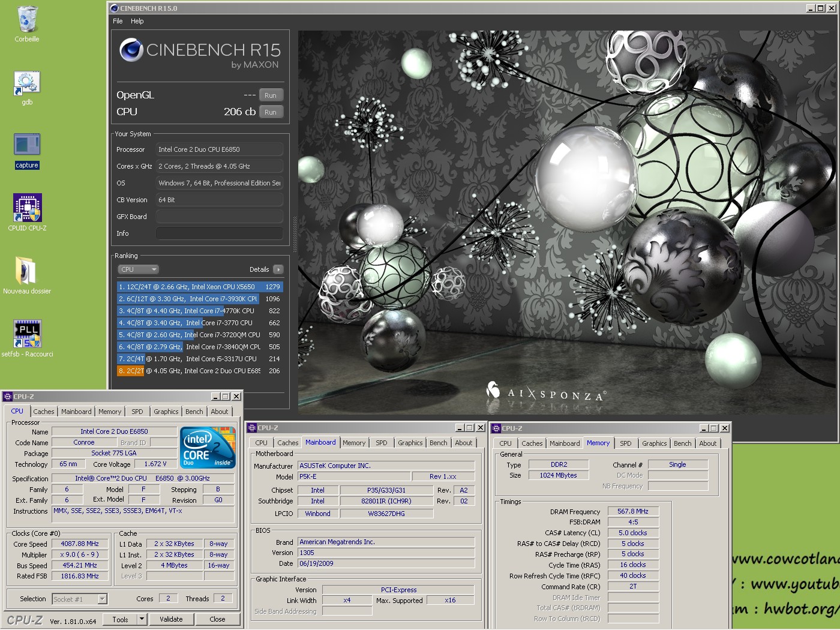Viewport: 840px width, 630px height.
Task: Switch to SPD tab in CPU-Z CPU window
Action: tap(137, 412)
